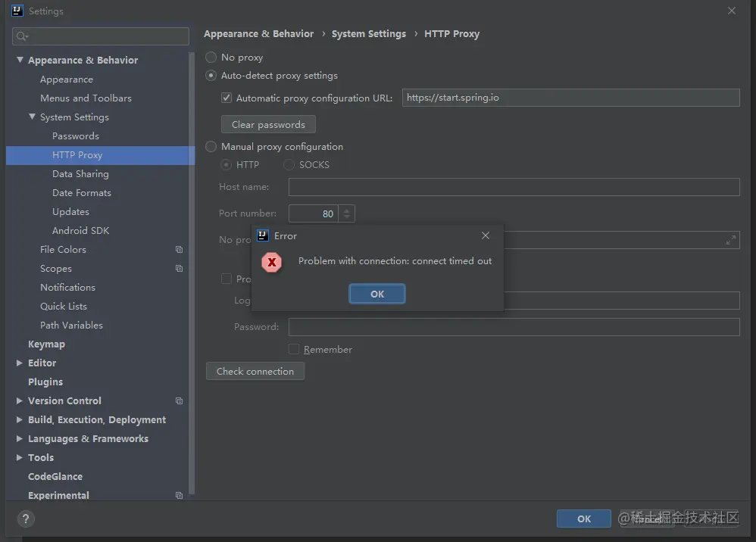
Task: Open the Passwords settings page
Action: click(x=76, y=136)
